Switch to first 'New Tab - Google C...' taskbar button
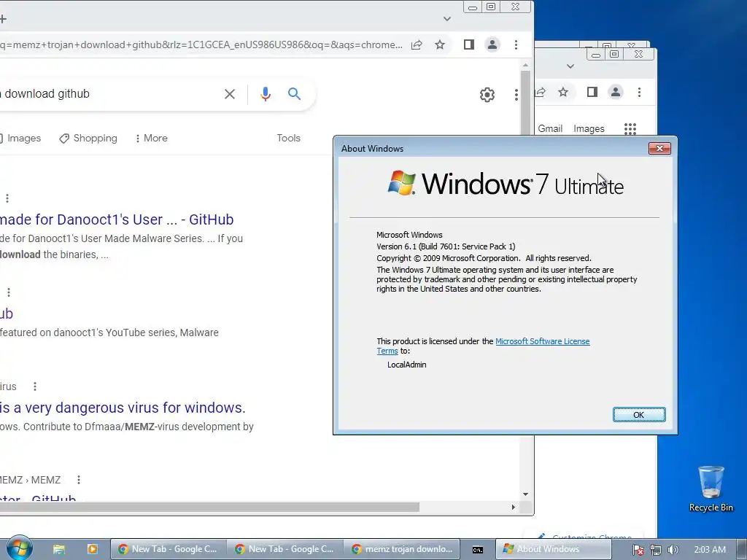This screenshot has height=560, width=747. [168, 549]
